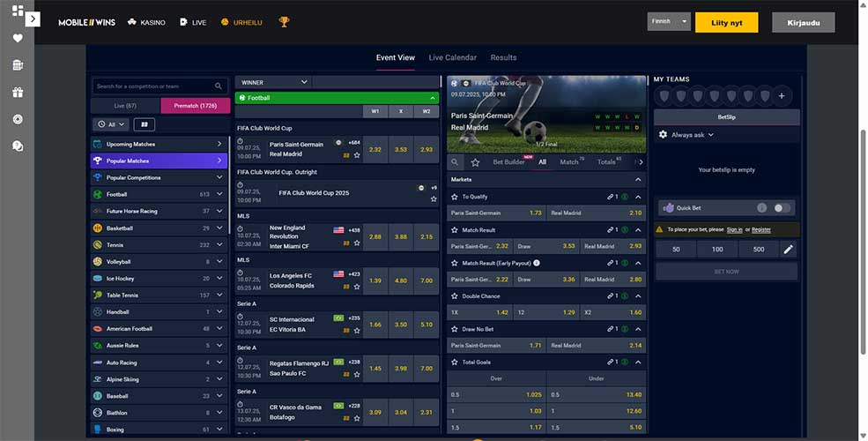Switch to Prematch (1726) matches

[x=196, y=105]
